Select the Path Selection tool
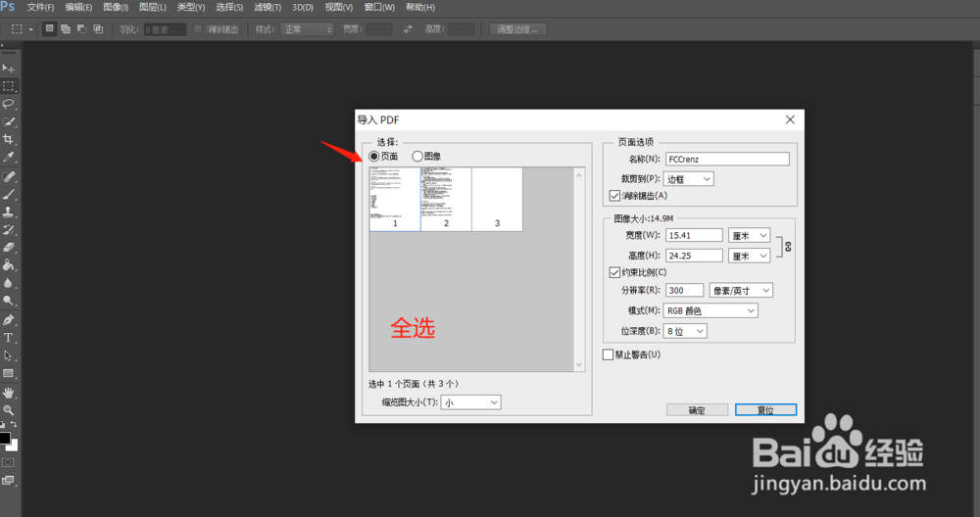Viewport: 980px width, 517px height. [8, 355]
